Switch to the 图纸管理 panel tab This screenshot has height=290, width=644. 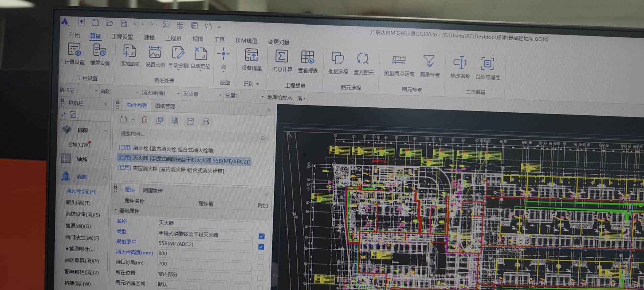[165, 106]
